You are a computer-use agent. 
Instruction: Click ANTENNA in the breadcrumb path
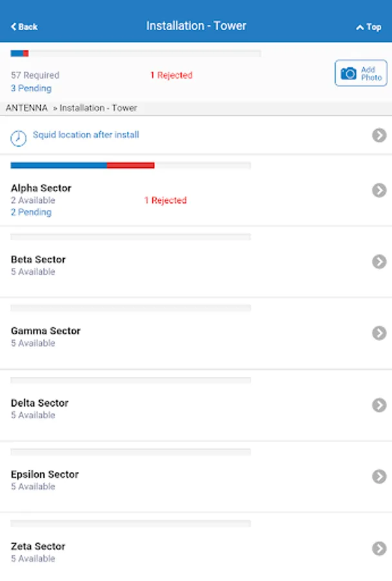click(x=26, y=108)
